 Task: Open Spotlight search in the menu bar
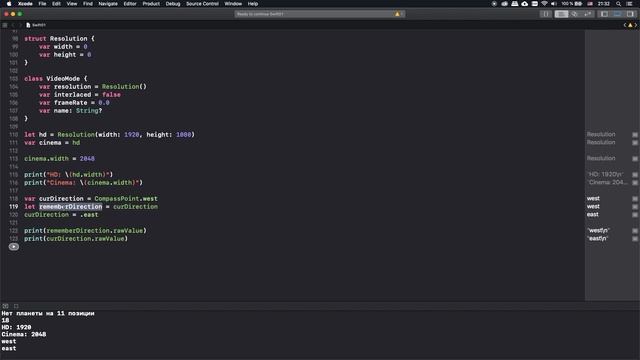pyautogui.click(x=618, y=4)
